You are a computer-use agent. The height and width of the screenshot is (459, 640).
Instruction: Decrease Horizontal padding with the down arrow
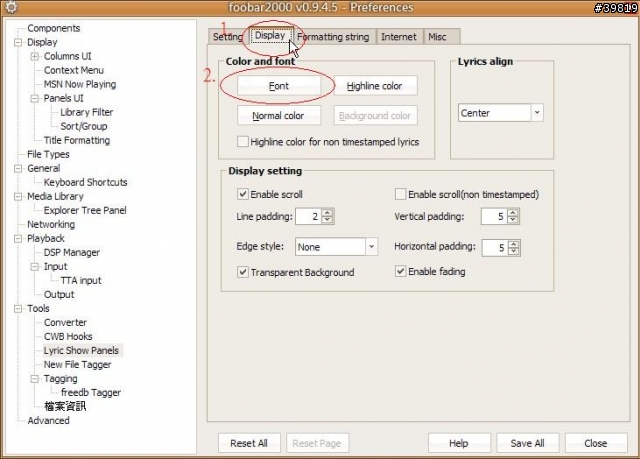point(514,251)
